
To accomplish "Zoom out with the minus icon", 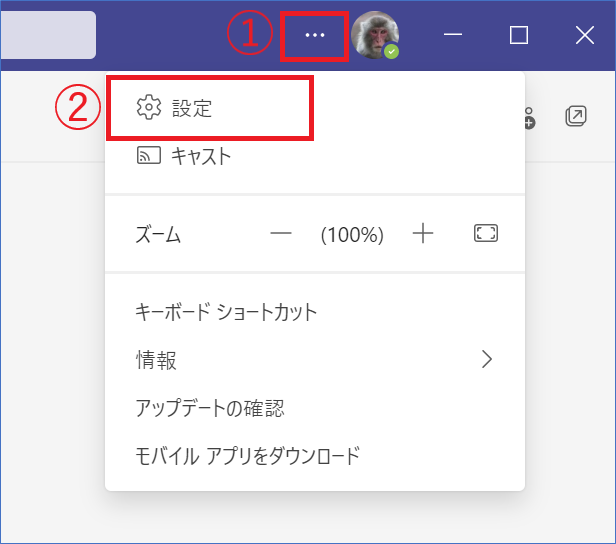I will (281, 234).
